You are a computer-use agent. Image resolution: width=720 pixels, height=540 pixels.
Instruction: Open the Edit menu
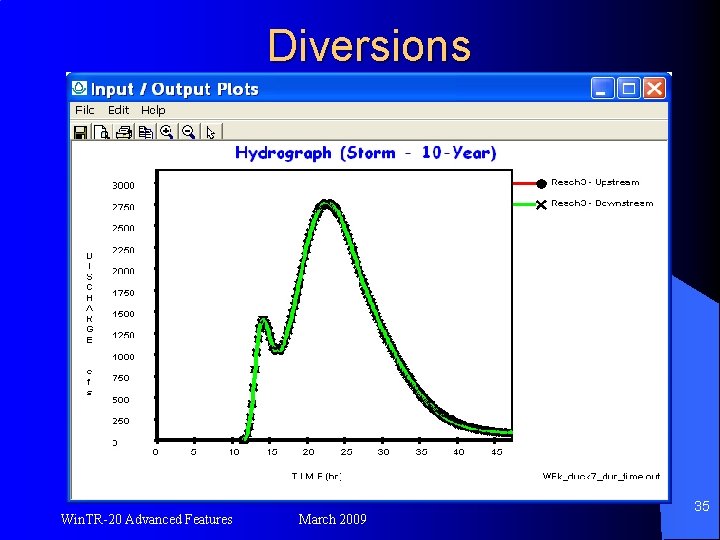point(118,110)
